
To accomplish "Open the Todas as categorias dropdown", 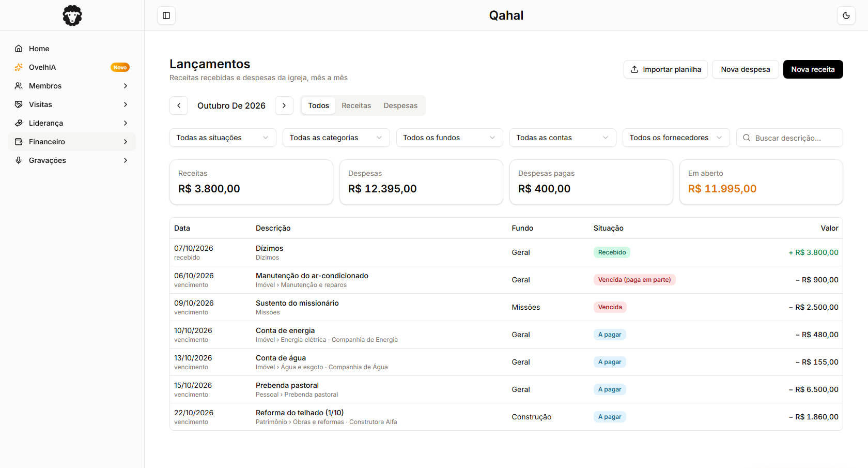I will click(336, 138).
